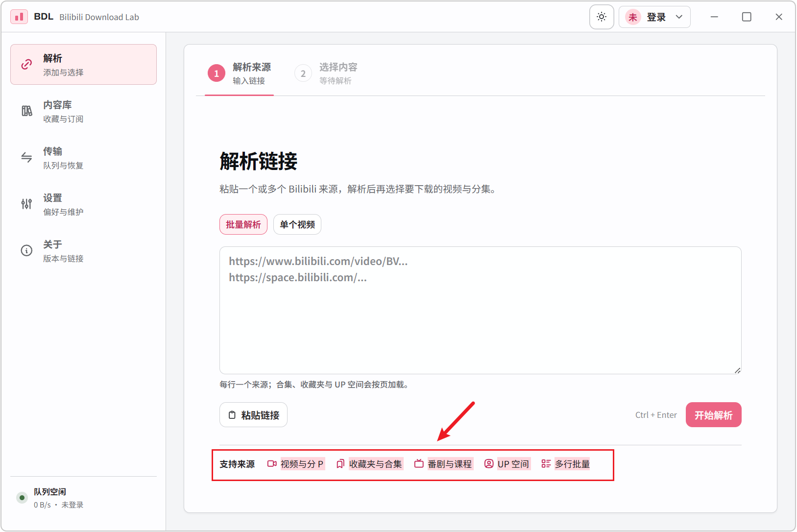Click the green queue status dot
Viewport: 797px width, 532px height.
[22, 498]
